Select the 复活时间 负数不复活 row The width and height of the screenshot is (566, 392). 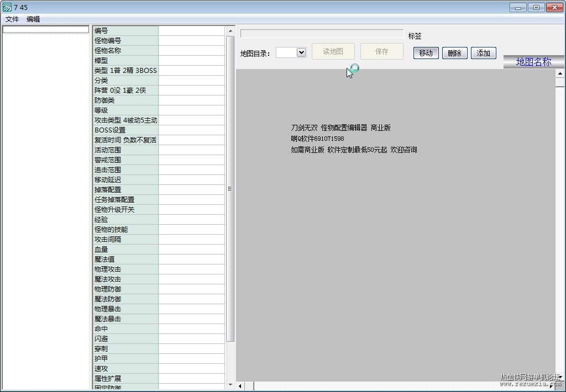[x=159, y=140]
